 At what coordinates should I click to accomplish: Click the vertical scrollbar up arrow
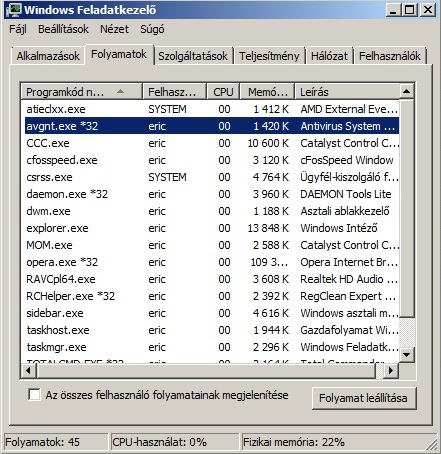click(x=406, y=91)
